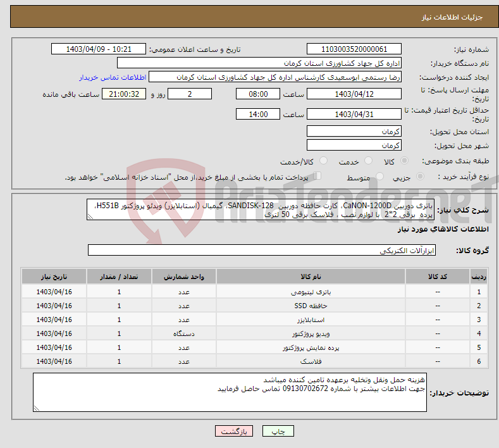Click the delivery province field کرمان
499x448 pixels.
[354, 131]
